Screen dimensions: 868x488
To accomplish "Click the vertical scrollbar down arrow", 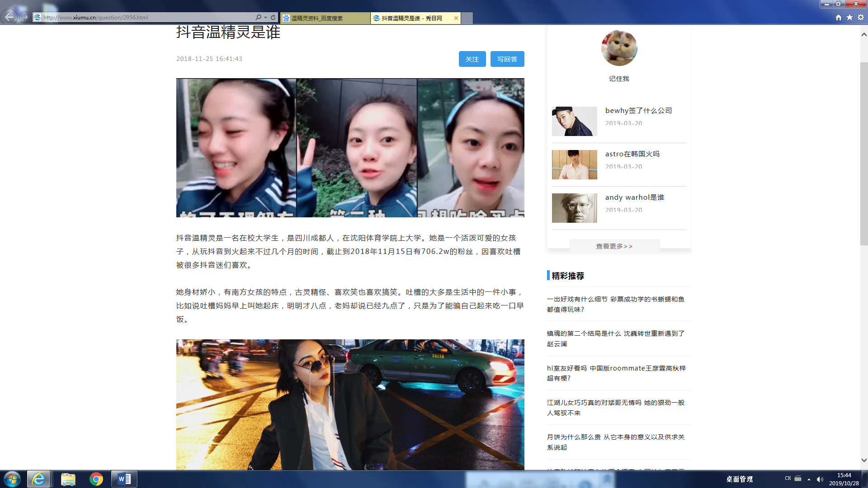I will pyautogui.click(x=864, y=460).
